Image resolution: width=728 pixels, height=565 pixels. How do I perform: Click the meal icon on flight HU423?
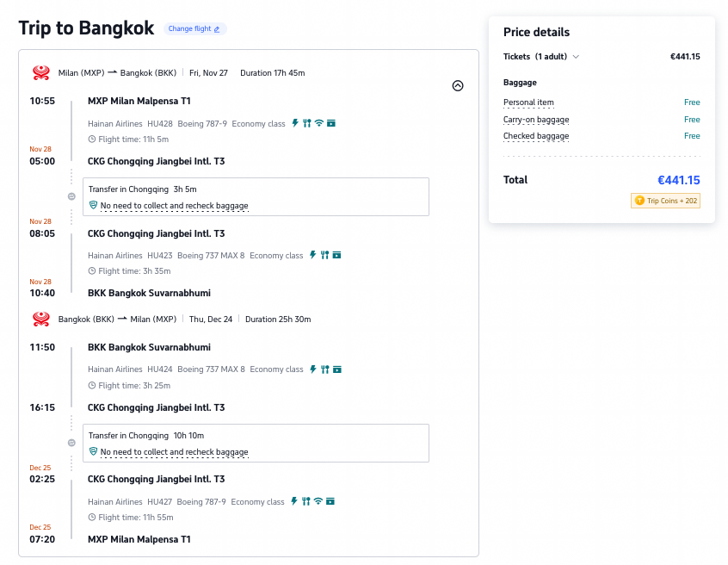click(324, 255)
